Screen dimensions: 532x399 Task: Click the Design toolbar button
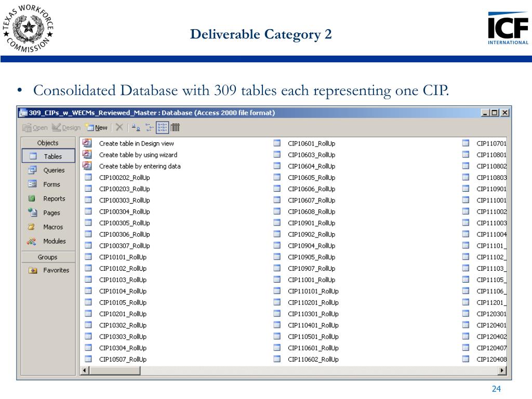[x=66, y=128]
